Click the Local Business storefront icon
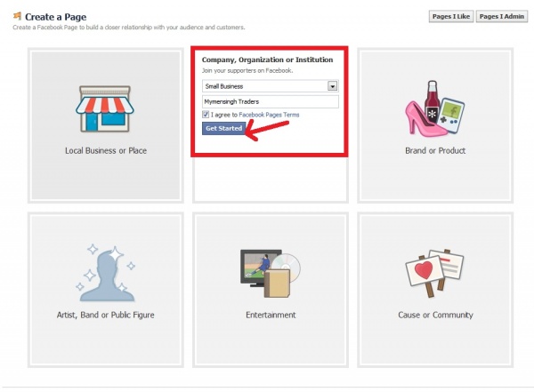Image resolution: width=534 pixels, height=392 pixels. click(x=104, y=108)
